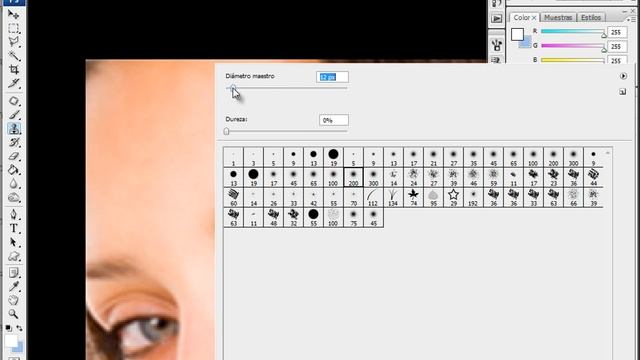Select the Zoom tool
640x360 pixels.
(14, 314)
